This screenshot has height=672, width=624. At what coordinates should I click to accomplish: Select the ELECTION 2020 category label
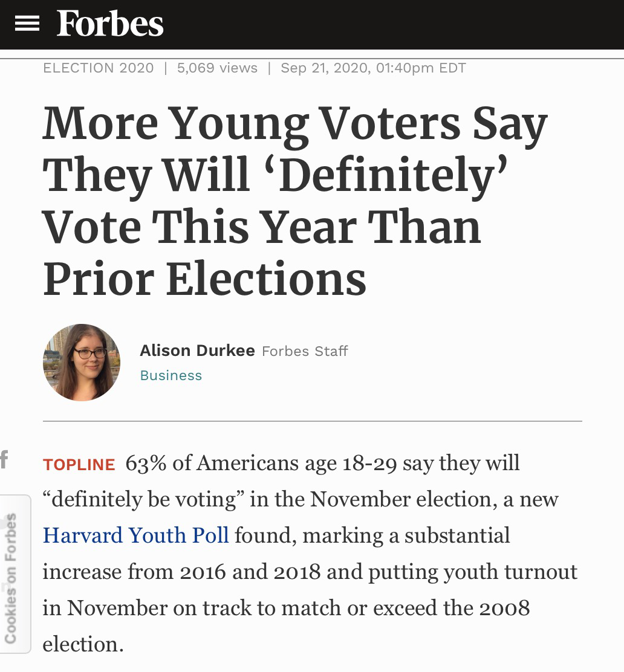click(99, 68)
